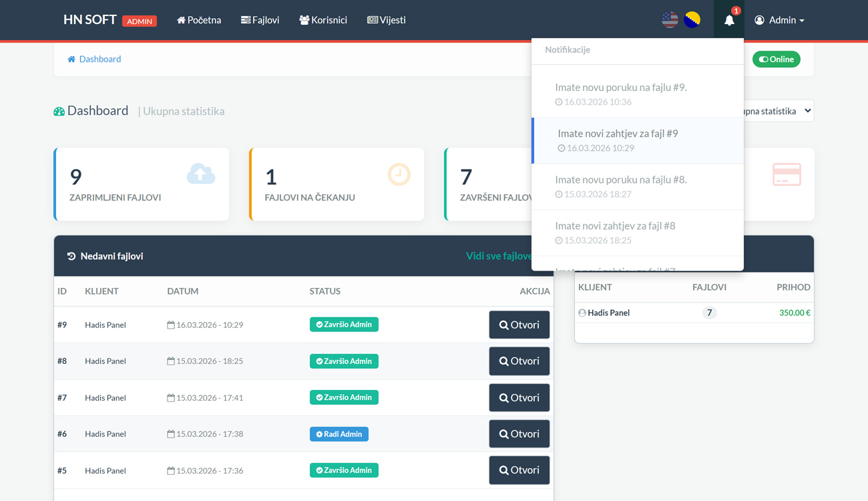
Task: Click the clock icon on pending files card
Action: (399, 174)
